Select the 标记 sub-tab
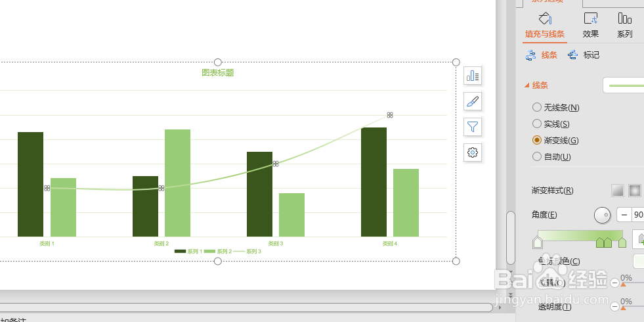 pos(584,55)
